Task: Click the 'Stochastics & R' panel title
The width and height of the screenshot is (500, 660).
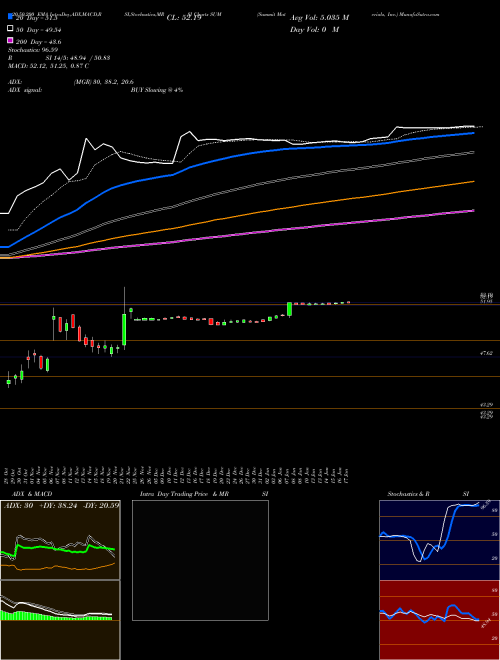Action: point(409,494)
